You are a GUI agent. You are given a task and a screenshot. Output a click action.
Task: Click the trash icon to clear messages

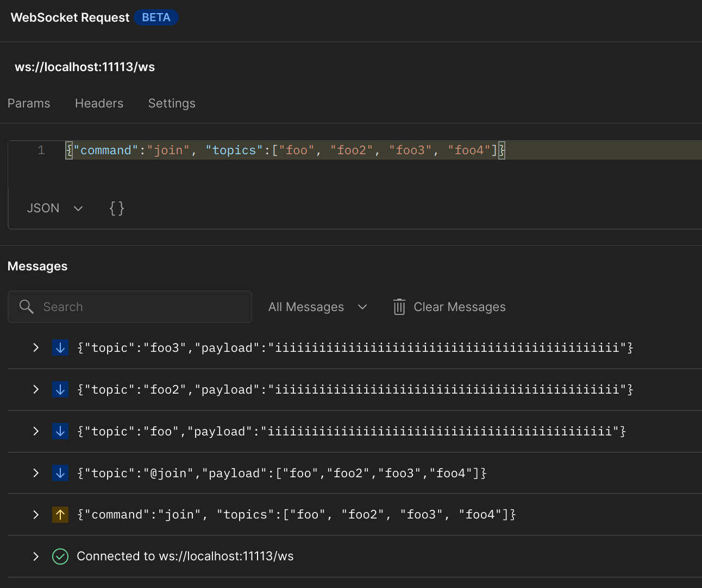399,307
